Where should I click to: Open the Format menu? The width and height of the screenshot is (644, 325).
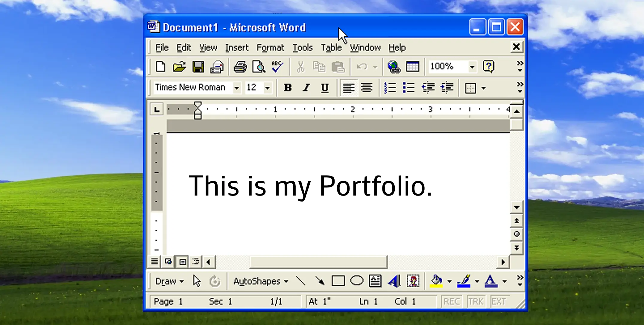click(270, 48)
